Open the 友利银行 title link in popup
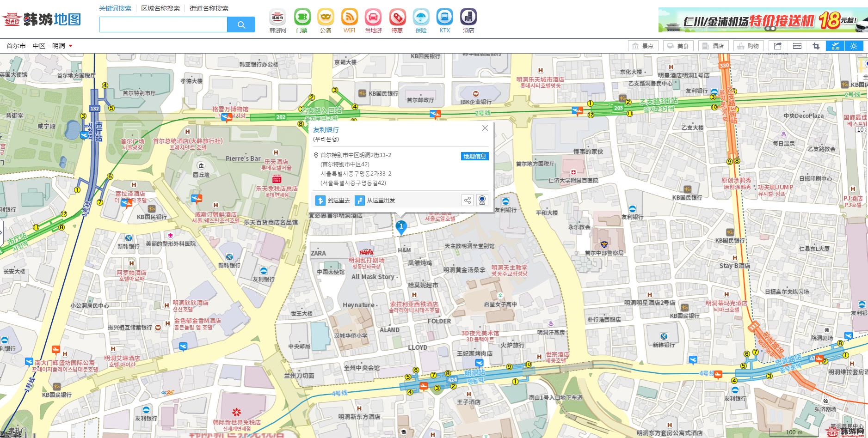Image resolution: width=868 pixels, height=438 pixels. (326, 130)
